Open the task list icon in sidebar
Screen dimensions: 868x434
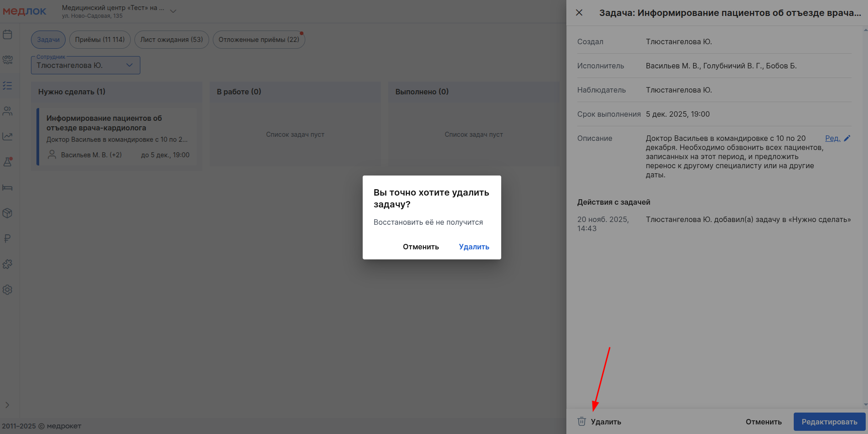(8, 86)
